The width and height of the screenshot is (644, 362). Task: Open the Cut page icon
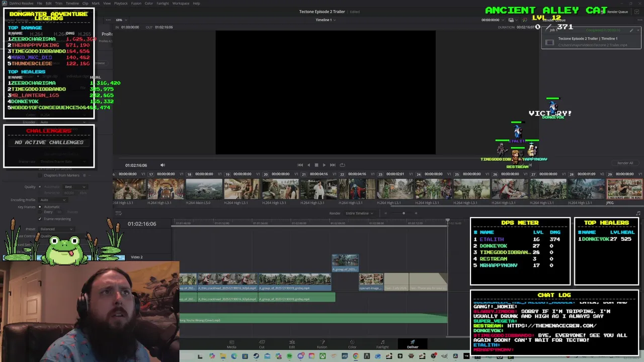pos(262,342)
